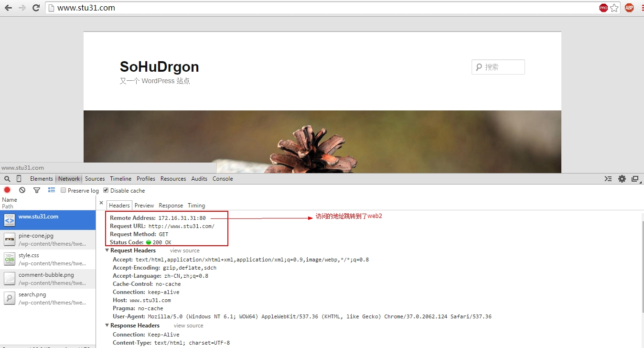Clear the network log
Screen dimensions: 644x348
click(22, 190)
